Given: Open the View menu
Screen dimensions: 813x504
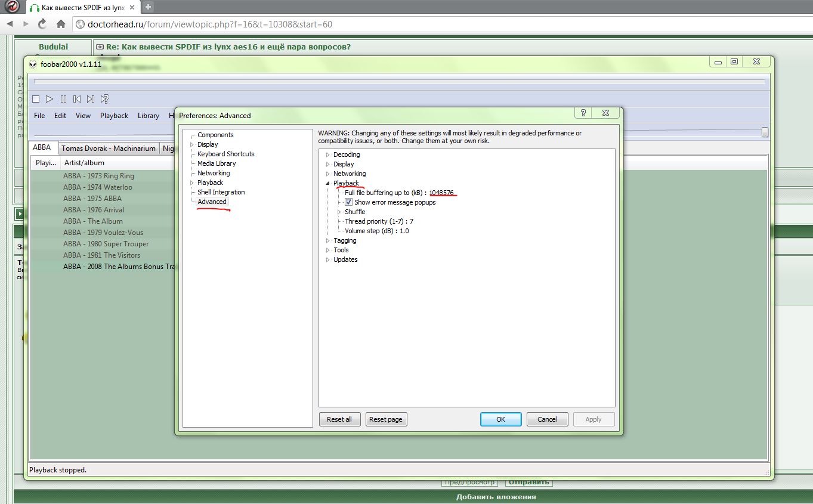Looking at the screenshot, I should [83, 116].
